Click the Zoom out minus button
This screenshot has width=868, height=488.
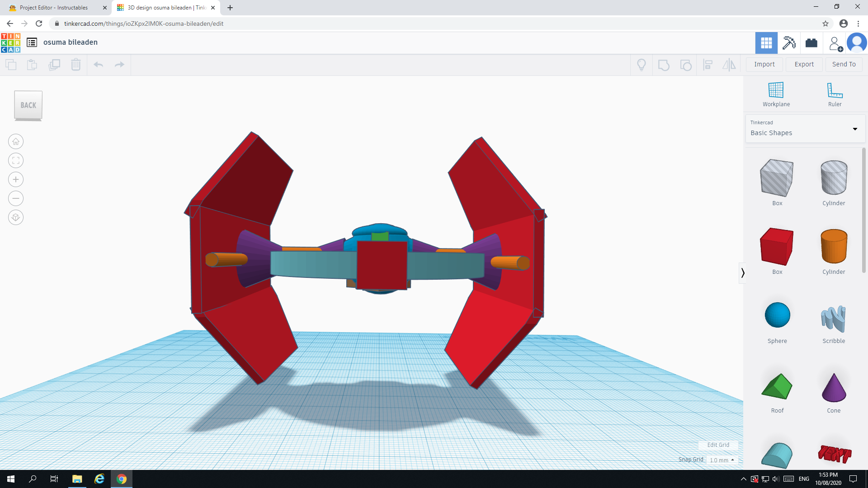click(x=16, y=198)
